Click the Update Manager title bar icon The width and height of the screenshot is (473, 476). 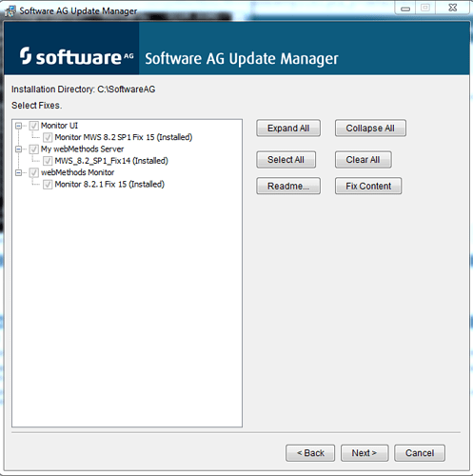10,10
